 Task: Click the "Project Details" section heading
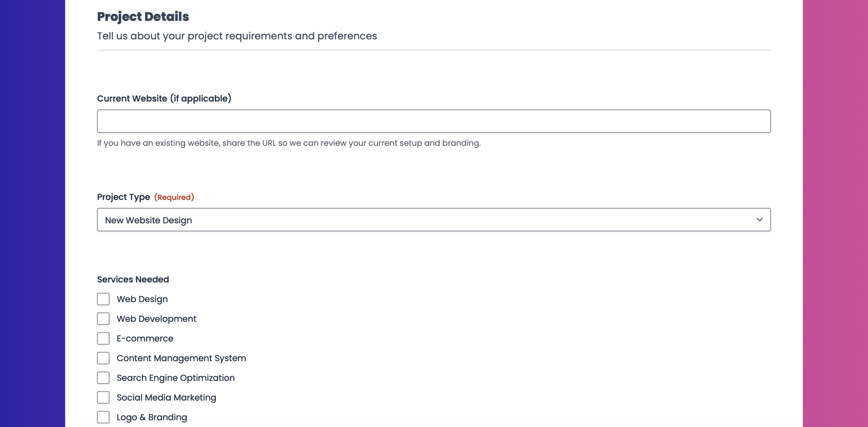pyautogui.click(x=143, y=16)
